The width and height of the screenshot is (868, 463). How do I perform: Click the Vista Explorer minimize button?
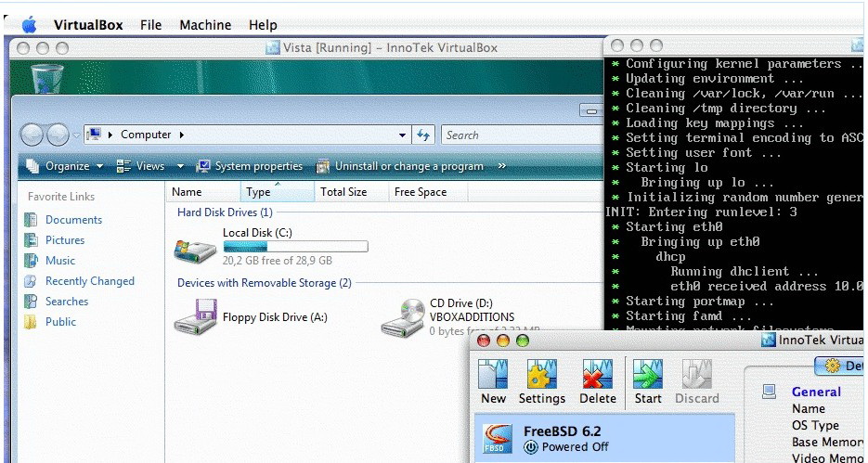(x=591, y=110)
